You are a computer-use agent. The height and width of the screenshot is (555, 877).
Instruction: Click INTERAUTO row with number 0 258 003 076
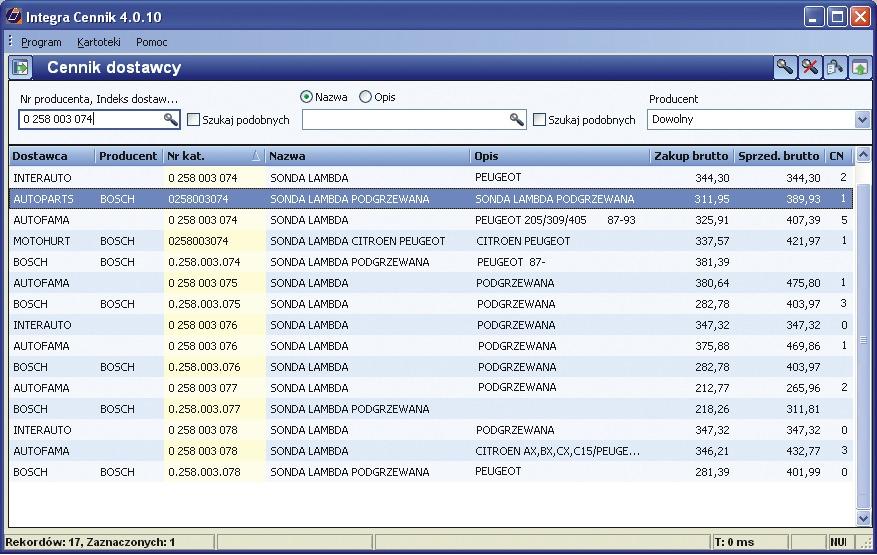coord(431,325)
